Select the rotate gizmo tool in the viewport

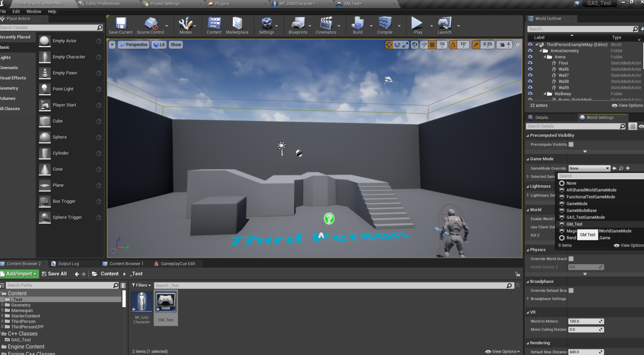(397, 45)
